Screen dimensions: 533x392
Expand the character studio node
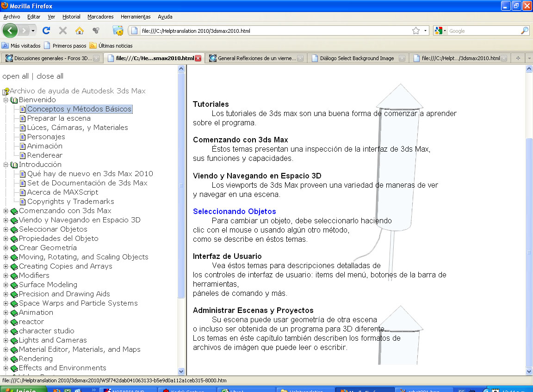pos(6,331)
